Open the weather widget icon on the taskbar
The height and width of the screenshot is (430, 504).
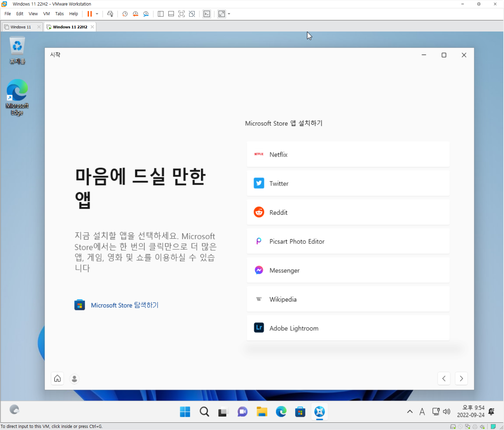coord(14,410)
